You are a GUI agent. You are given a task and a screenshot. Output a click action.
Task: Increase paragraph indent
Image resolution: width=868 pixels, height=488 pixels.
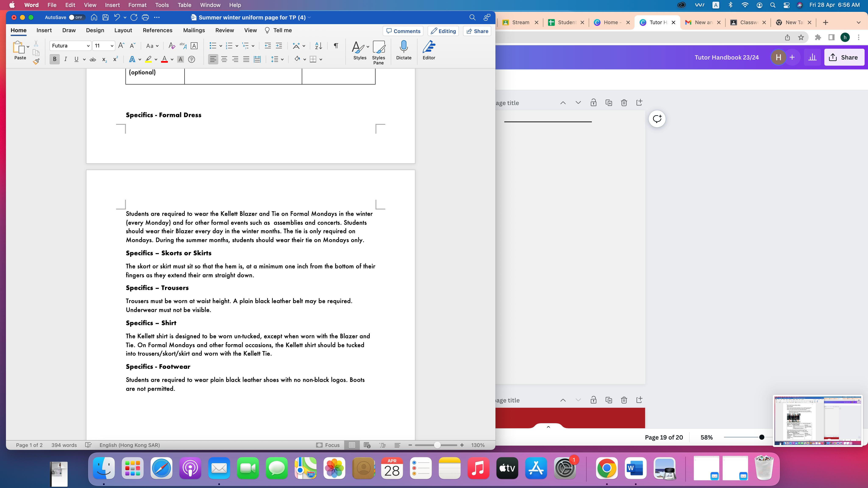279,46
